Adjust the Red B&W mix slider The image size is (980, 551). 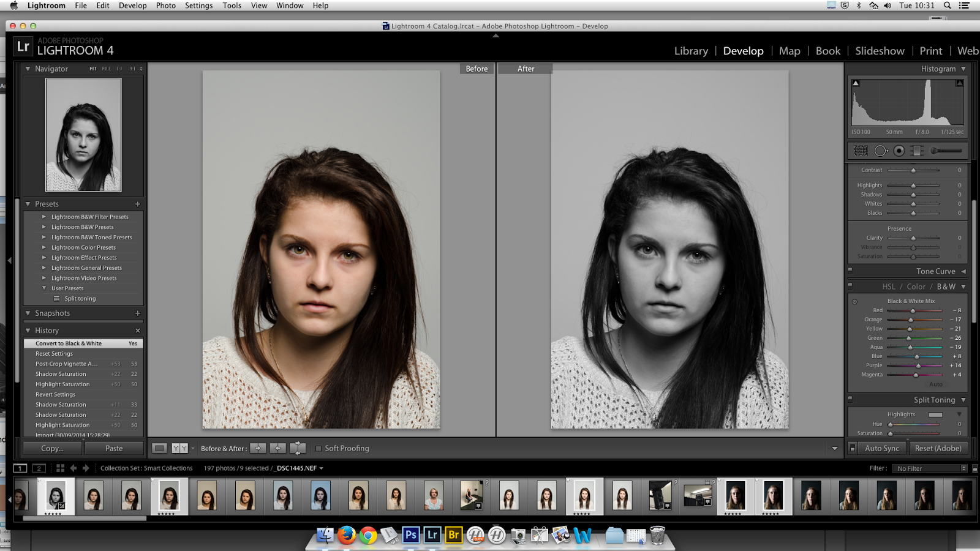913,310
